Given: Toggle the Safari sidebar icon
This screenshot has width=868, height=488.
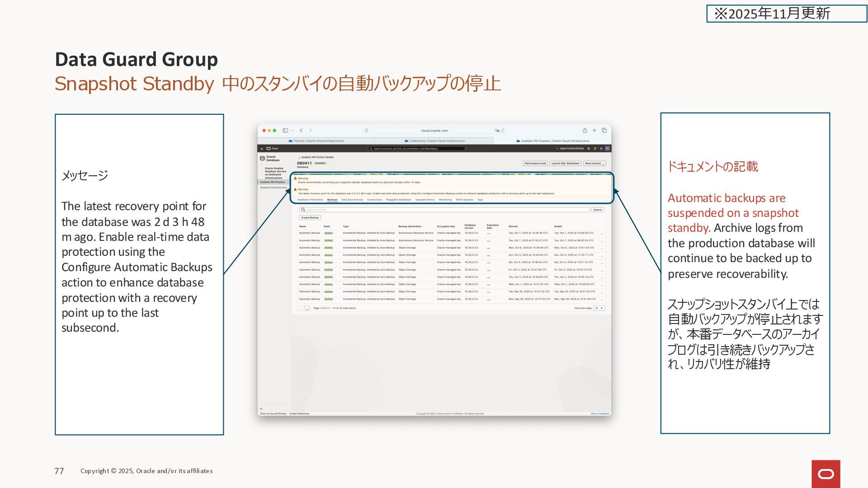Looking at the screenshot, I should (285, 131).
